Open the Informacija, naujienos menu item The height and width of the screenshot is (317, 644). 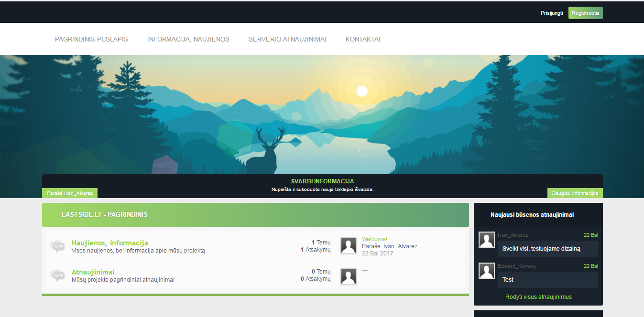click(x=188, y=39)
